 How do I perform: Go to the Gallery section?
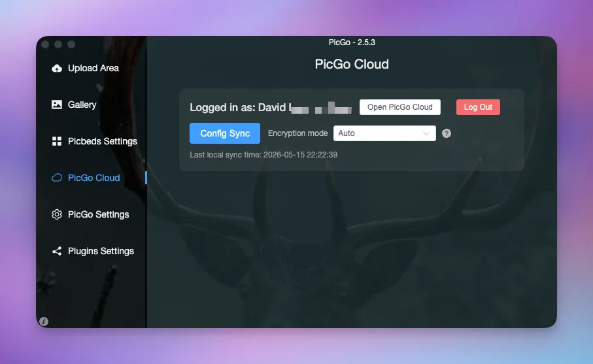(x=82, y=105)
